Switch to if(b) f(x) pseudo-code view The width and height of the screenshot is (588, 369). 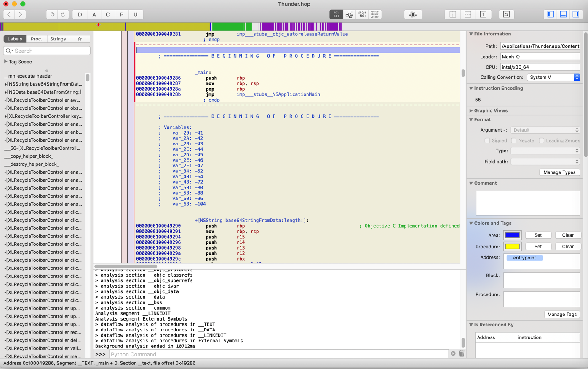coord(362,14)
